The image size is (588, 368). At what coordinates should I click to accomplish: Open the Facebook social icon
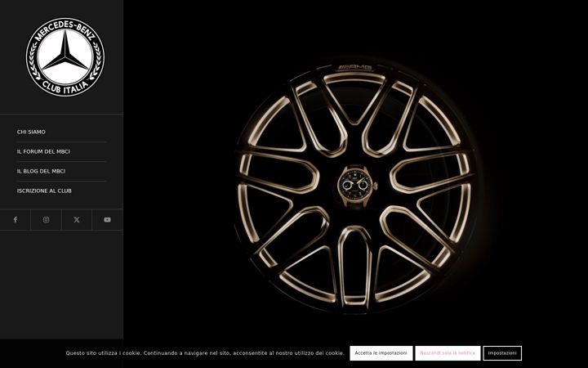click(16, 220)
